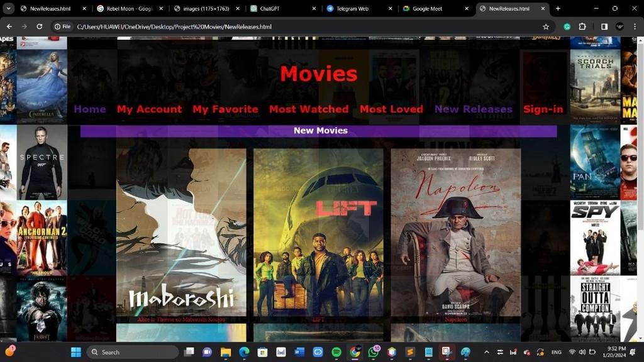Open Sublime Text from taskbar
The width and height of the screenshot is (644, 362).
click(x=410, y=352)
